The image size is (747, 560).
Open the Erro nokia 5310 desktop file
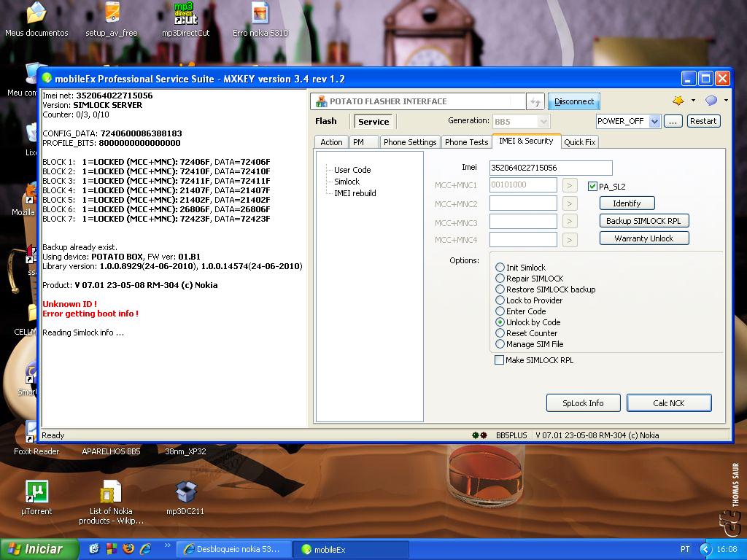(260, 19)
